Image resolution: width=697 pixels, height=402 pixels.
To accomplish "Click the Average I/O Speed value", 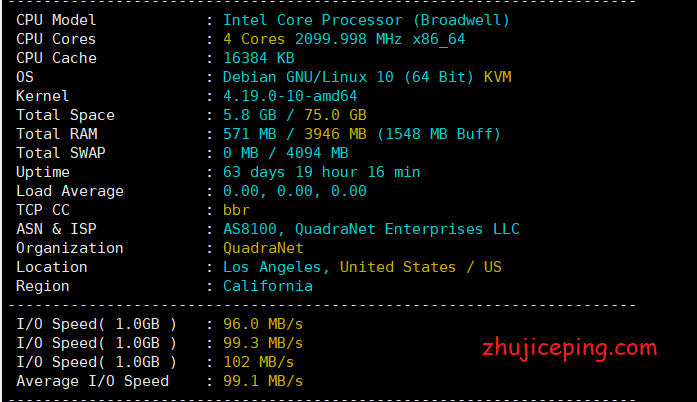I will coord(263,381).
